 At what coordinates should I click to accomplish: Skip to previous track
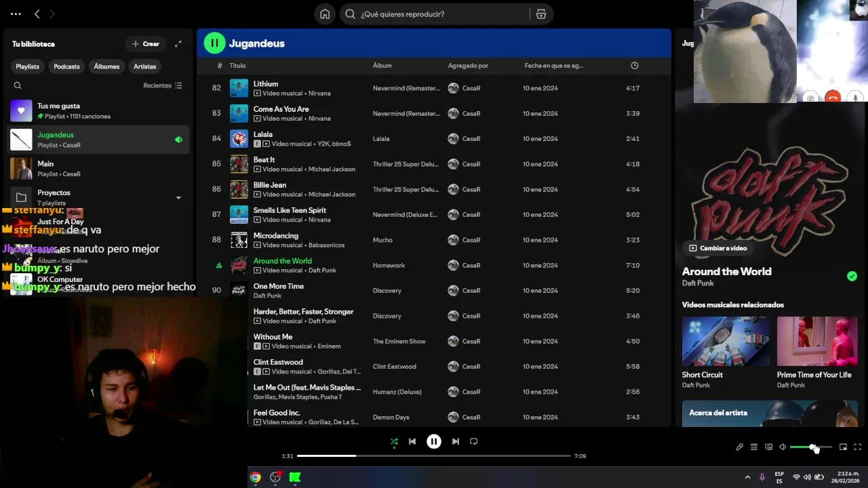point(412,441)
